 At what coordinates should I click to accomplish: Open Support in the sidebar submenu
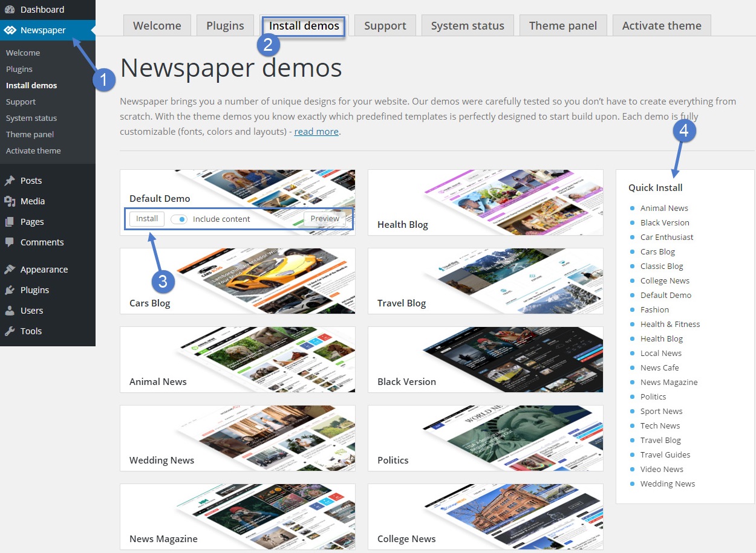pyautogui.click(x=21, y=102)
